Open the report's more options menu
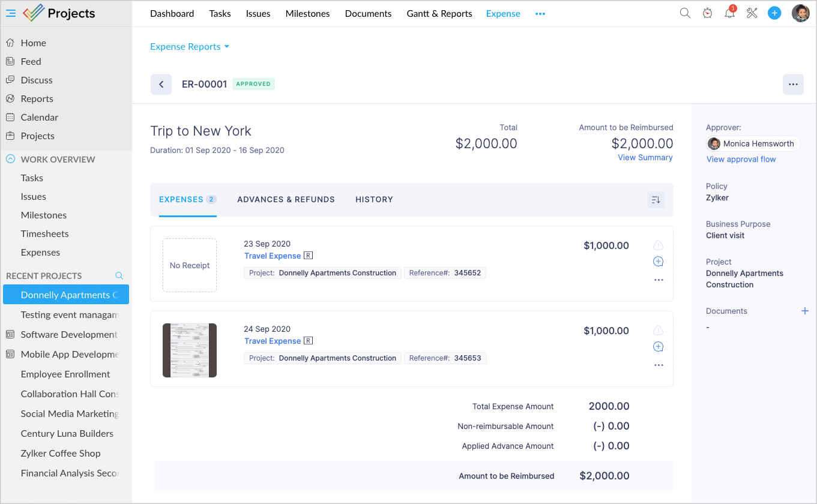This screenshot has height=504, width=817. click(793, 85)
